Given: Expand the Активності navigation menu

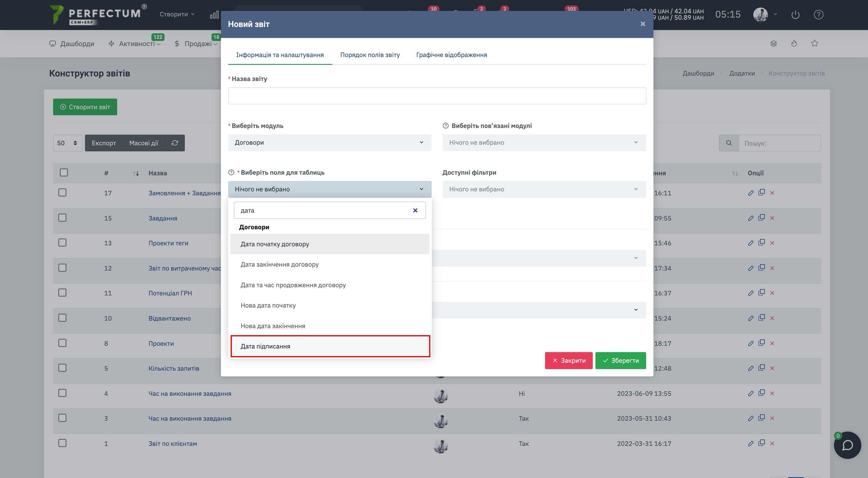Looking at the screenshot, I should (135, 44).
